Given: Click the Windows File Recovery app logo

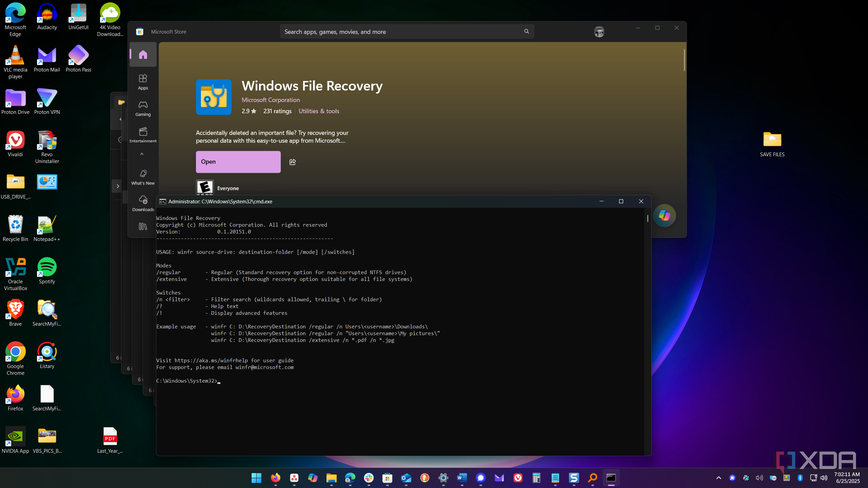Looking at the screenshot, I should coord(214,97).
